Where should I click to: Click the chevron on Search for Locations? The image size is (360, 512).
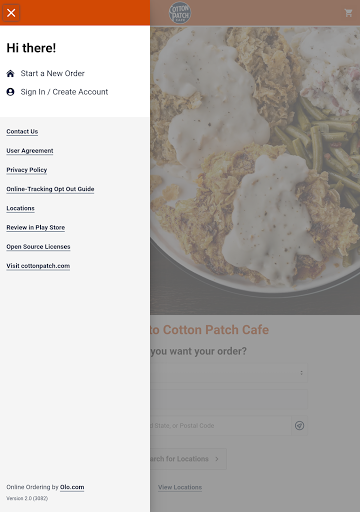point(217,459)
